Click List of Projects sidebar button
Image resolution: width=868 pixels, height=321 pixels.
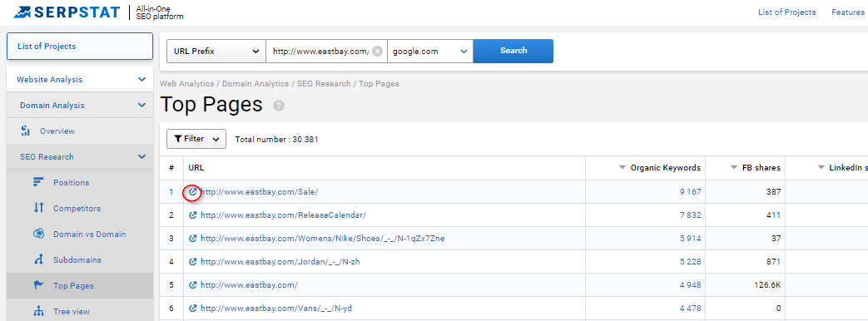80,47
